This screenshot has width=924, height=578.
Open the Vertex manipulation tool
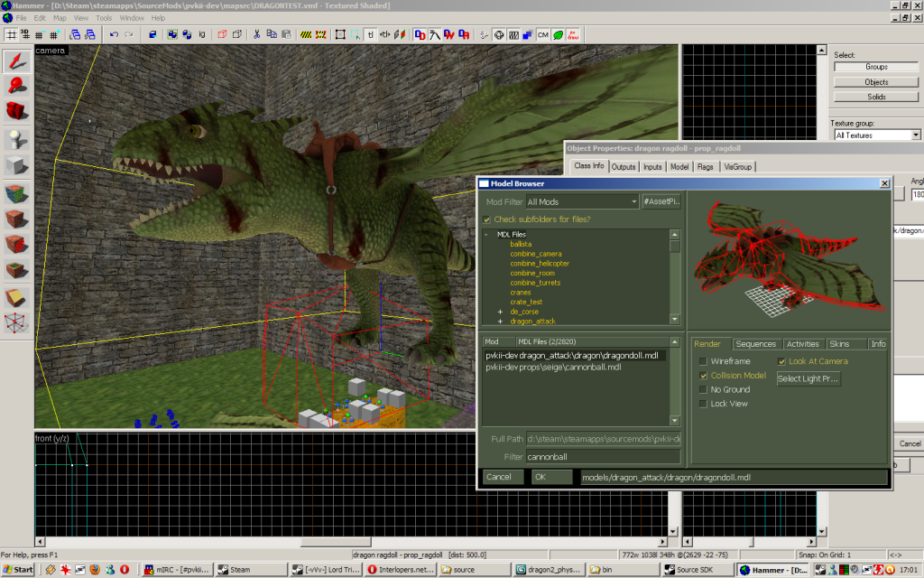(16, 322)
